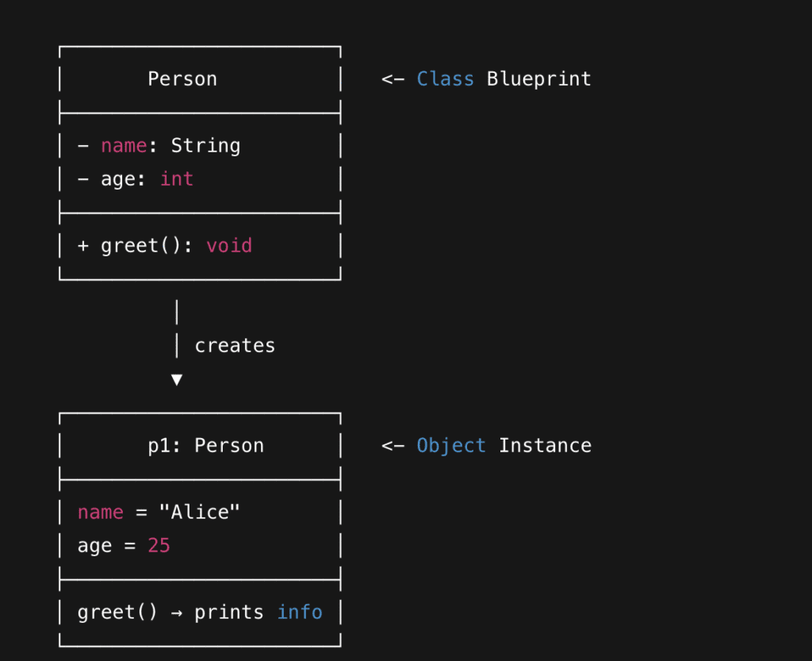Click the arrow beside Object Instance
The height and width of the screenshot is (661, 812).
click(x=393, y=446)
